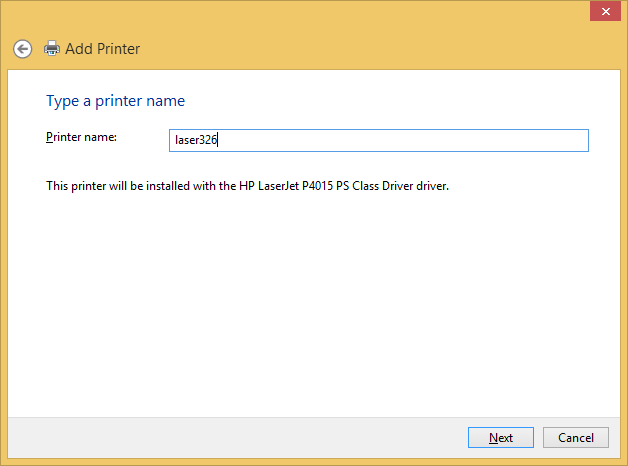Click the laser326 text in the field
This screenshot has width=628, height=466.
point(196,141)
